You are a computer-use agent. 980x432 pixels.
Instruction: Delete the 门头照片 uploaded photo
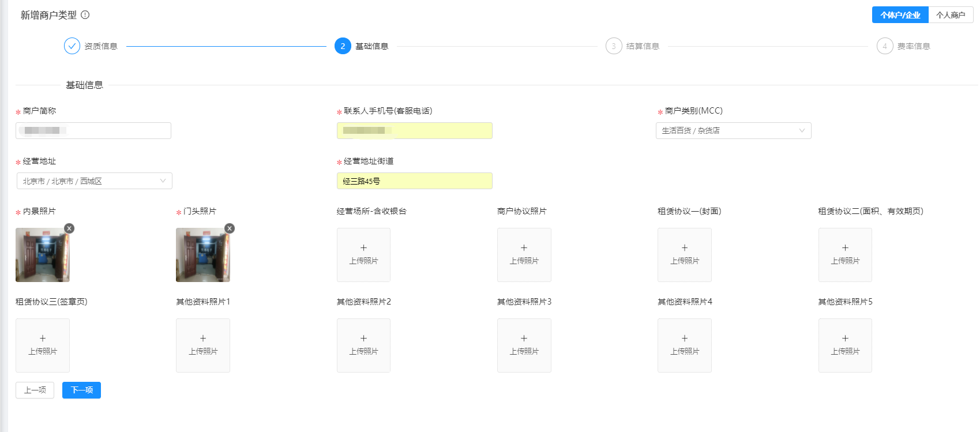(230, 228)
